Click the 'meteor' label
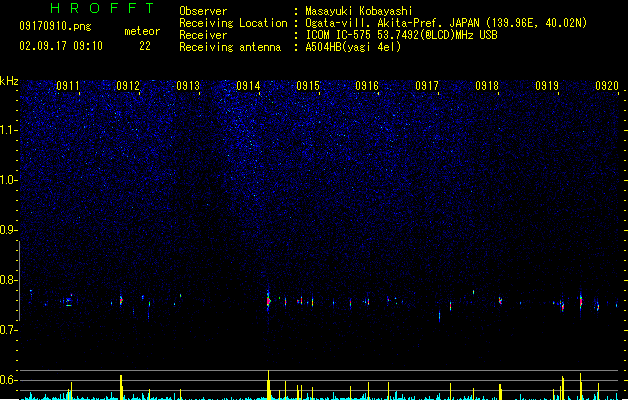The image size is (629, 400). (142, 31)
